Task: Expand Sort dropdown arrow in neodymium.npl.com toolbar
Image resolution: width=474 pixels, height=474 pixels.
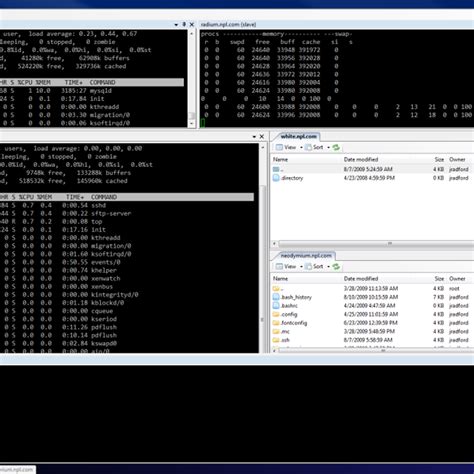Action: pos(328,266)
